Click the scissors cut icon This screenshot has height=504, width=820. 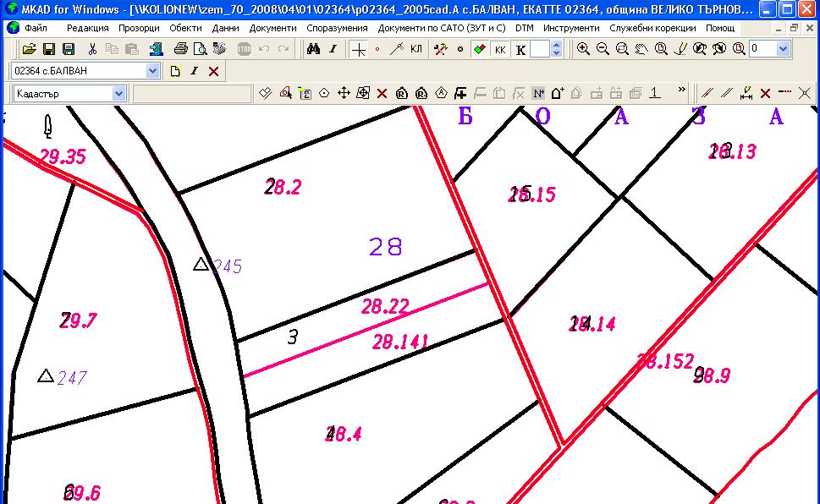point(92,49)
